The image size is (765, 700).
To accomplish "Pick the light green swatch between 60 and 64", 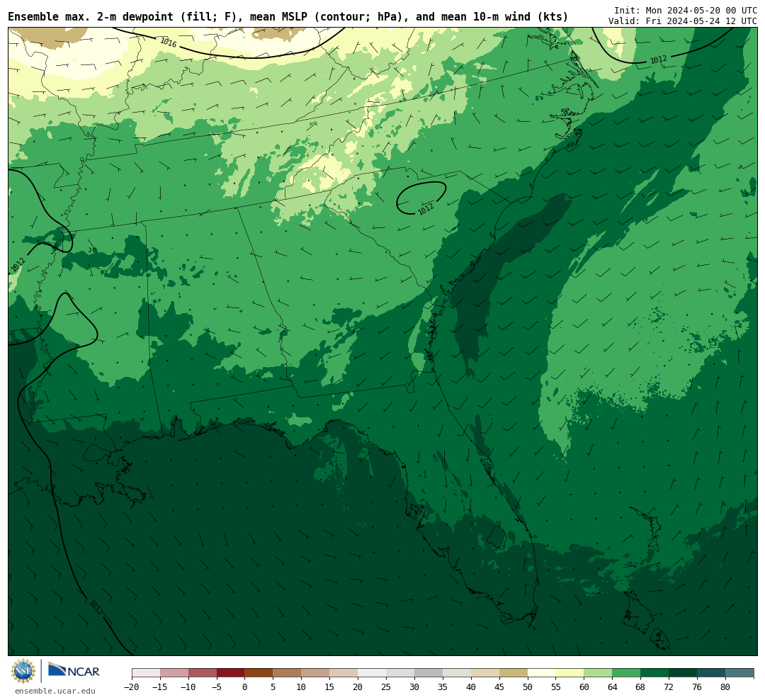I will pos(598,673).
